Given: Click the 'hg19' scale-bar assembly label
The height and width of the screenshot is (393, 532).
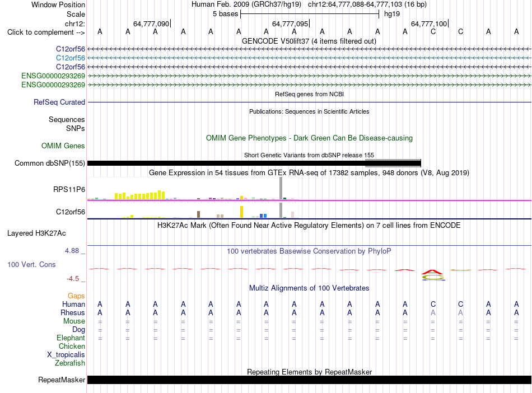Looking at the screenshot, I should (x=392, y=14).
